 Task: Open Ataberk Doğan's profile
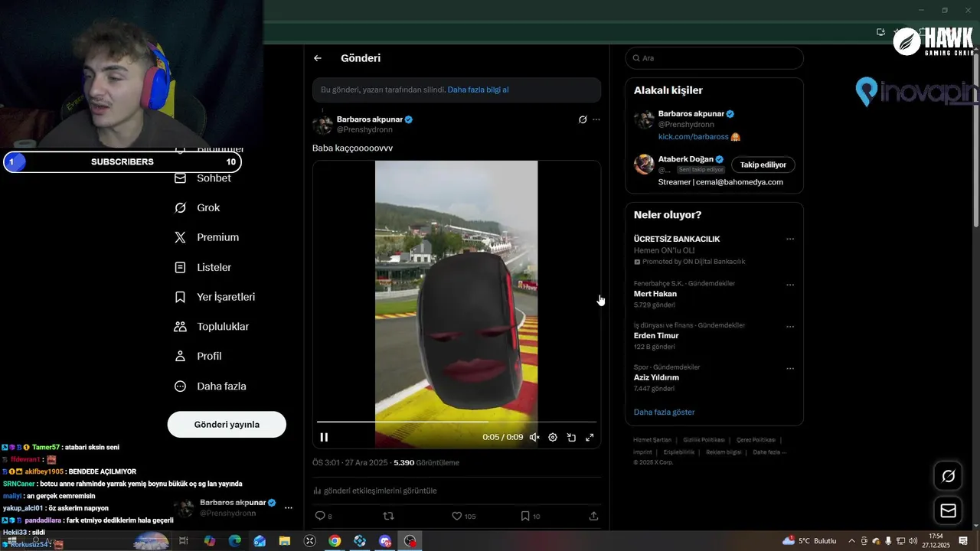pyautogui.click(x=686, y=159)
